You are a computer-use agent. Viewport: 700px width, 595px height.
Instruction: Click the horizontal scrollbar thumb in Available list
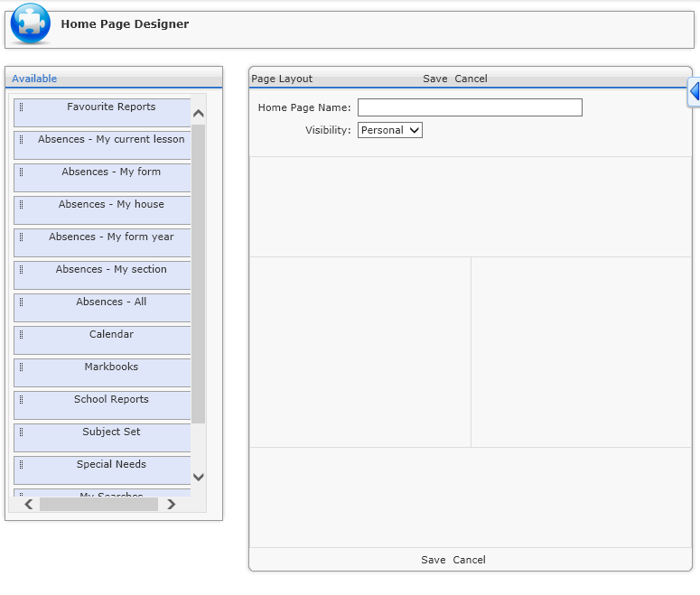pos(98,505)
